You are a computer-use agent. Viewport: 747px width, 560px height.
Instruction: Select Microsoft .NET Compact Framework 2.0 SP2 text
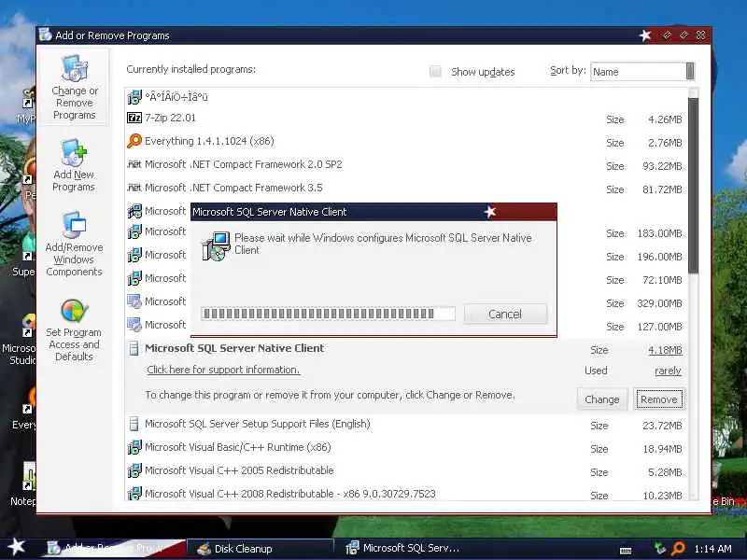click(x=244, y=164)
